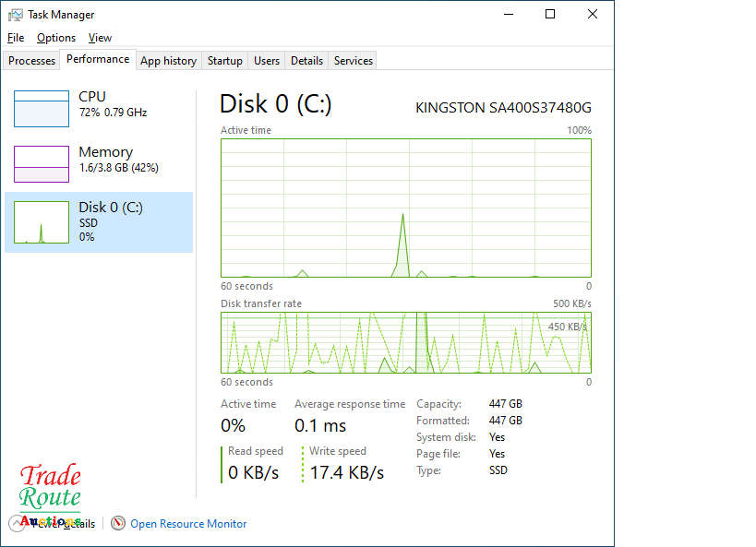
Task: Open the Users tab
Action: [x=267, y=61]
